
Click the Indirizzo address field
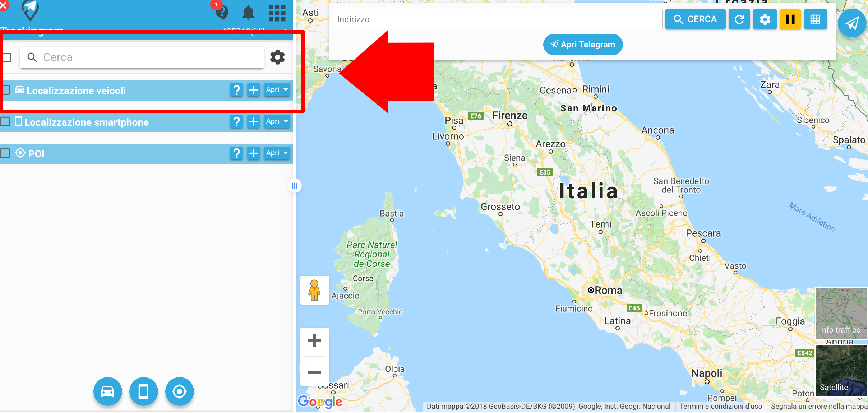(498, 19)
